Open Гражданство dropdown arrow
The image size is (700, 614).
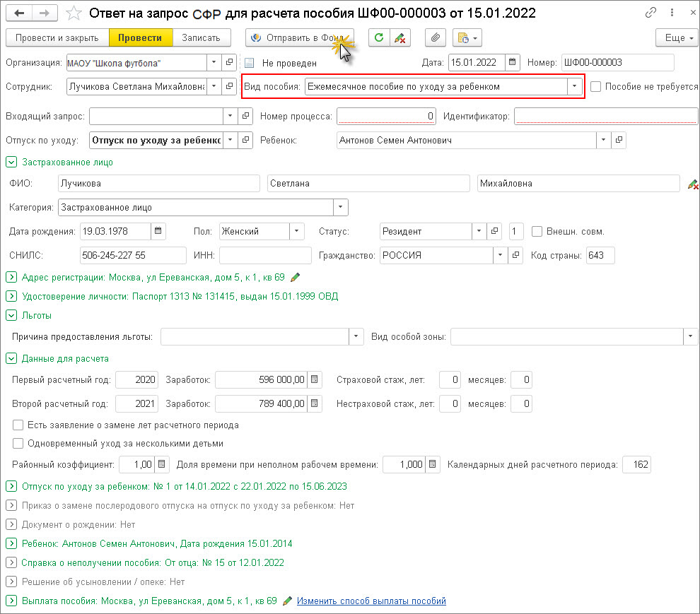(500, 255)
